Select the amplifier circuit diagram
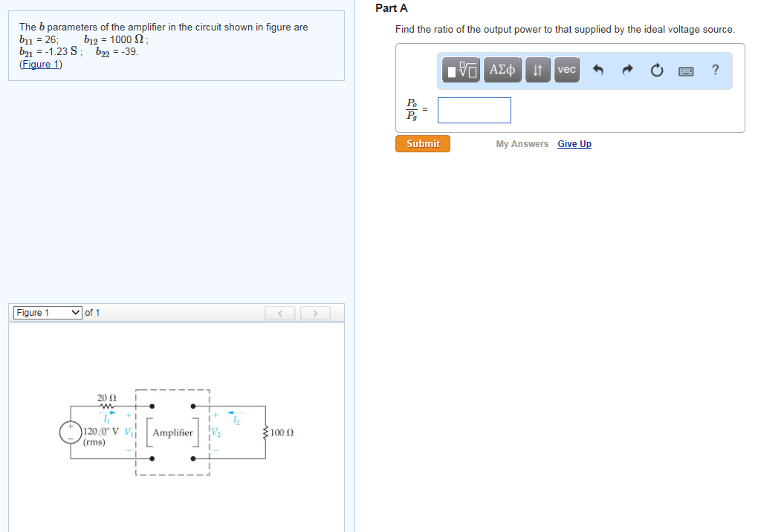This screenshot has width=784, height=532. [172, 432]
